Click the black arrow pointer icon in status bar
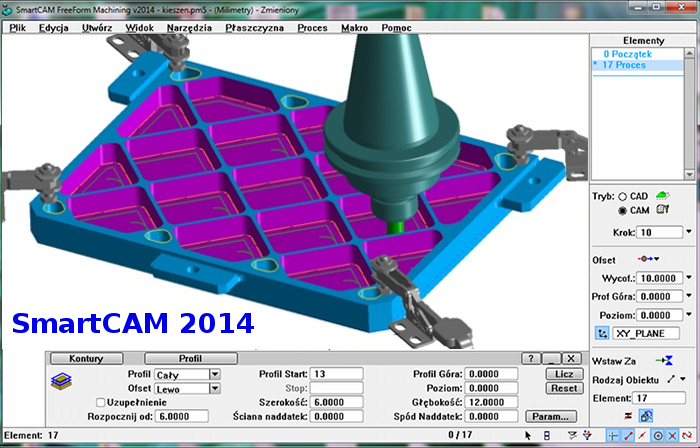The height and width of the screenshot is (448, 700). click(528, 435)
